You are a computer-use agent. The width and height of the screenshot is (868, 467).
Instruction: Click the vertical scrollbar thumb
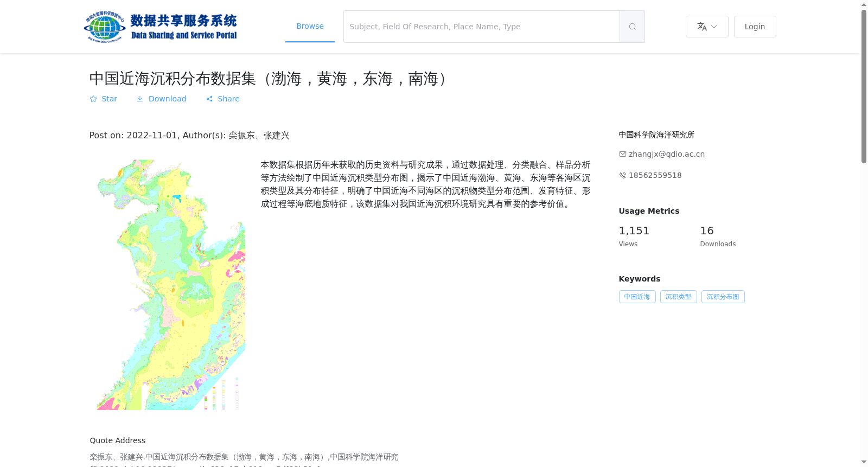864,86
